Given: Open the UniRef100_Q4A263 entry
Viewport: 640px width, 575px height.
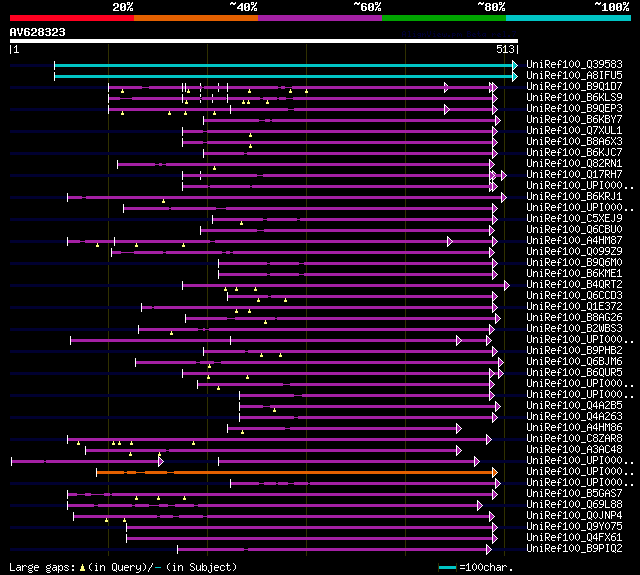Looking at the screenshot, I should point(574,417).
